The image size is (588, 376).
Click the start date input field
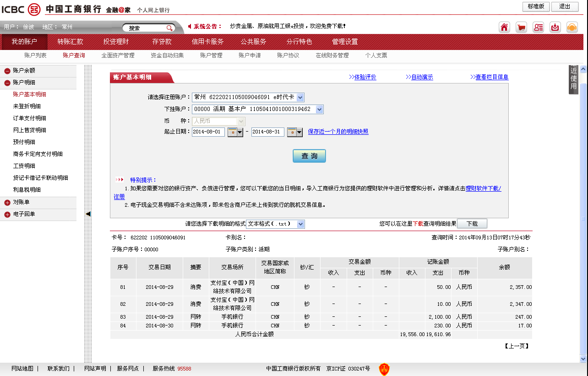(x=208, y=132)
